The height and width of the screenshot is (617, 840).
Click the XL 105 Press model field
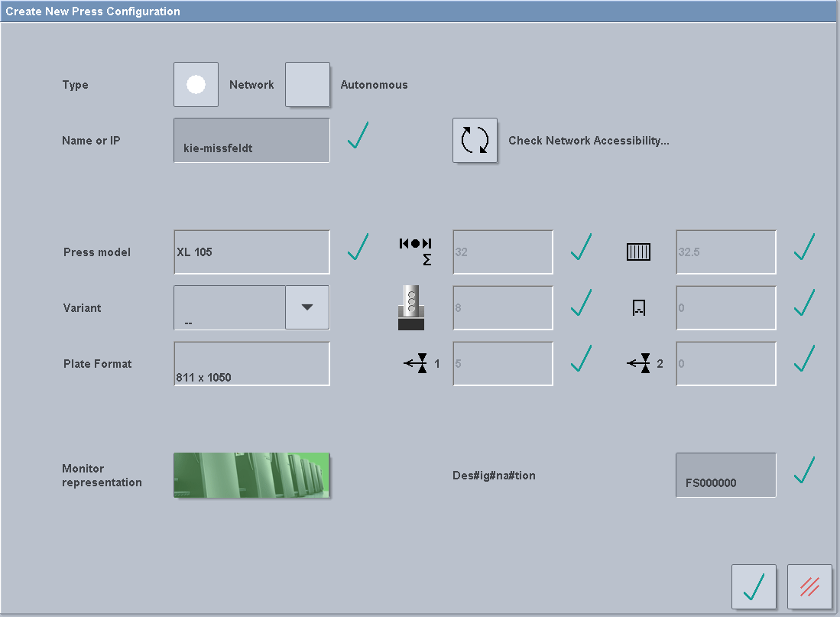coord(251,252)
